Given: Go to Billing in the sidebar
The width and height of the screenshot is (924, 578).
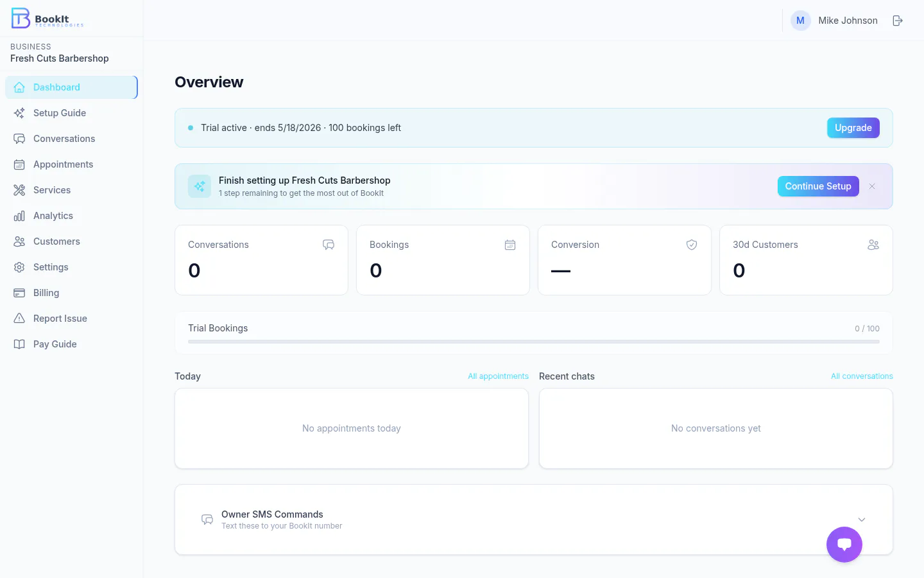Looking at the screenshot, I should coord(71,293).
